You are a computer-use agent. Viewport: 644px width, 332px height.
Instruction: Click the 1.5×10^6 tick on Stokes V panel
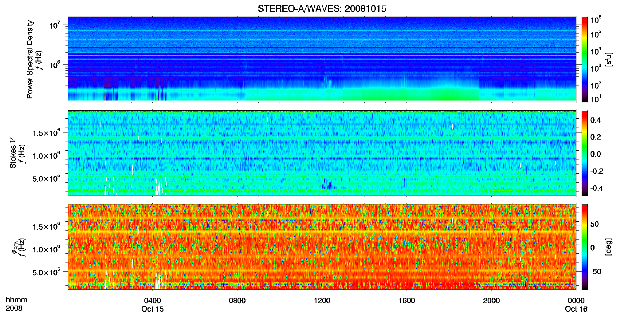tap(46, 132)
